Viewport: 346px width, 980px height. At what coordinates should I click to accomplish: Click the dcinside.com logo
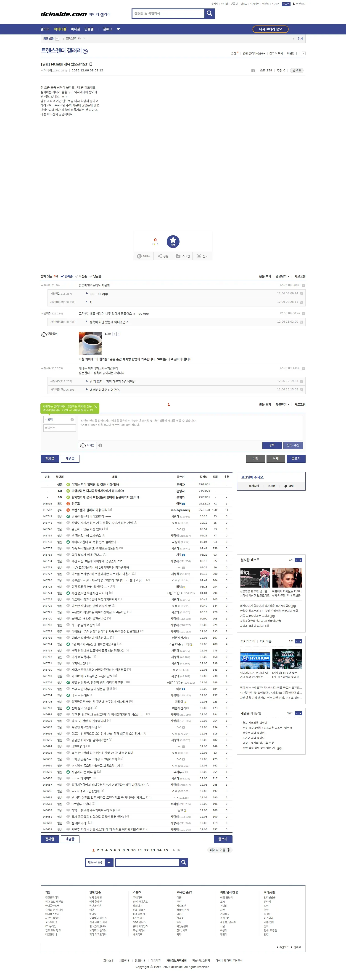point(63,14)
